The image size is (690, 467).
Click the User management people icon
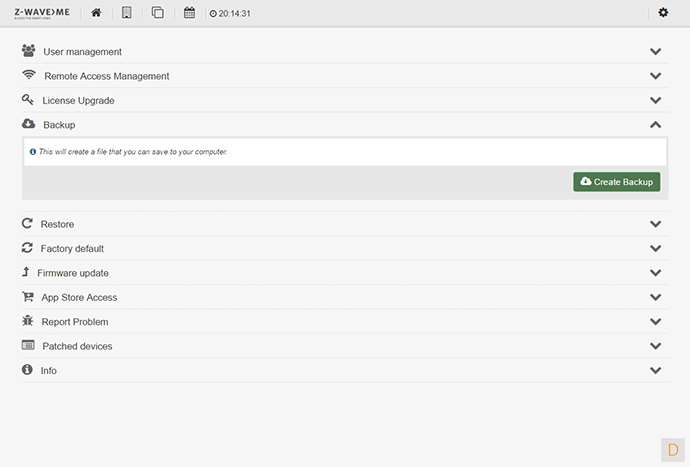point(29,51)
